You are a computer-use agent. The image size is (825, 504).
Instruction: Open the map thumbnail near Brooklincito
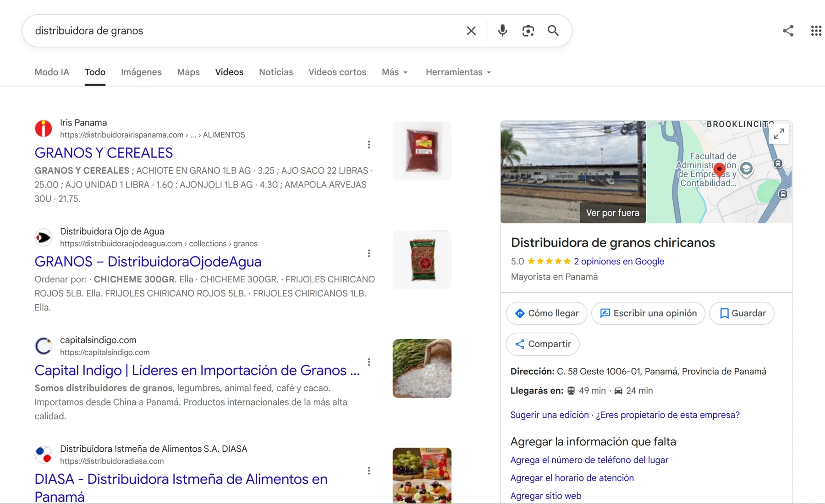point(719,172)
